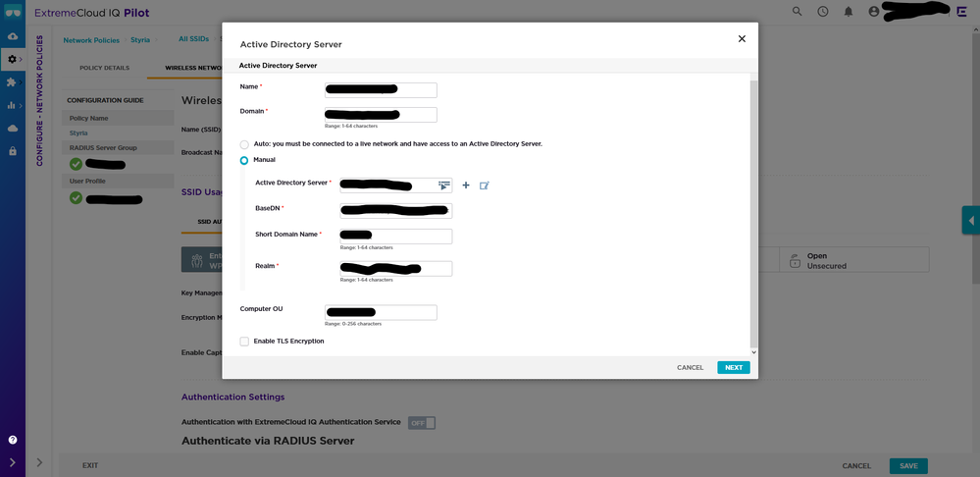980x477 pixels.
Task: Add a new Active Directory Server with plus icon
Action: [466, 185]
